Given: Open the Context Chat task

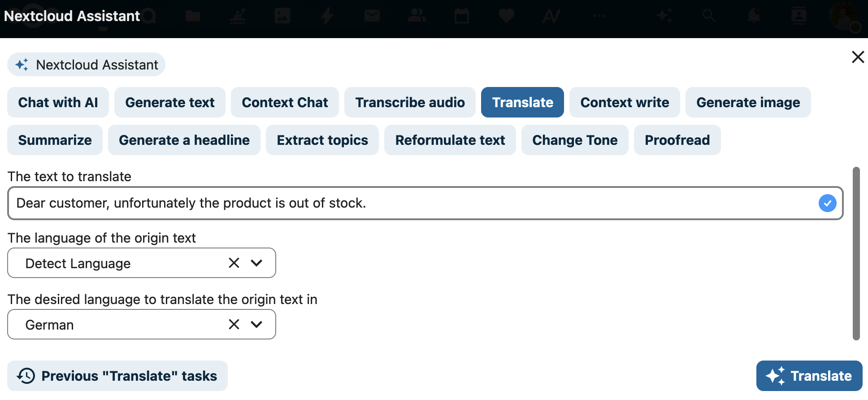Looking at the screenshot, I should 285,102.
